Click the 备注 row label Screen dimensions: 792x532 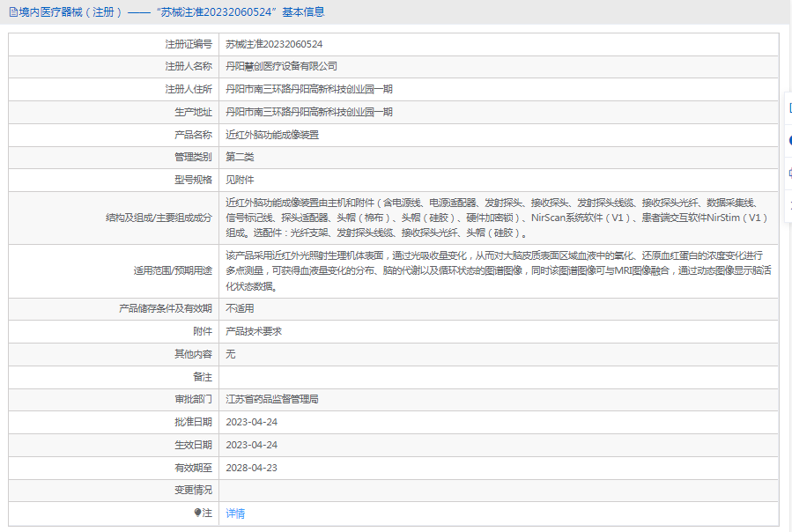[x=203, y=377]
